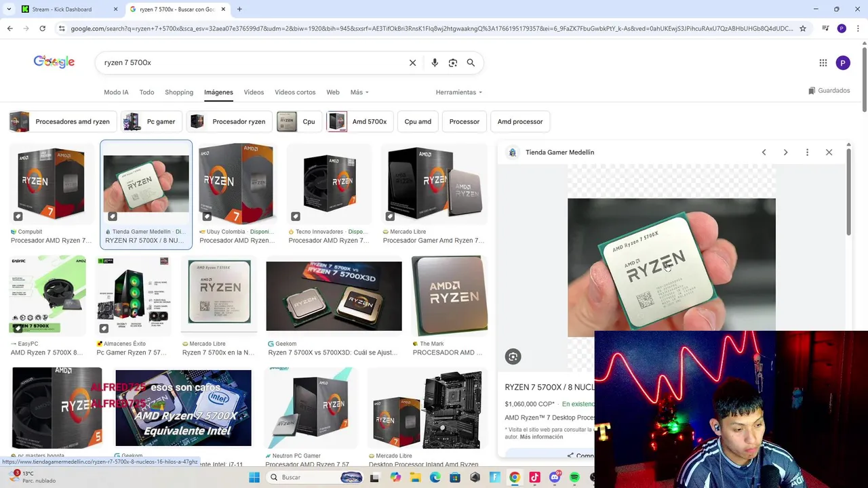View site information in the address bar
This screenshot has width=868, height=488.
click(62, 28)
